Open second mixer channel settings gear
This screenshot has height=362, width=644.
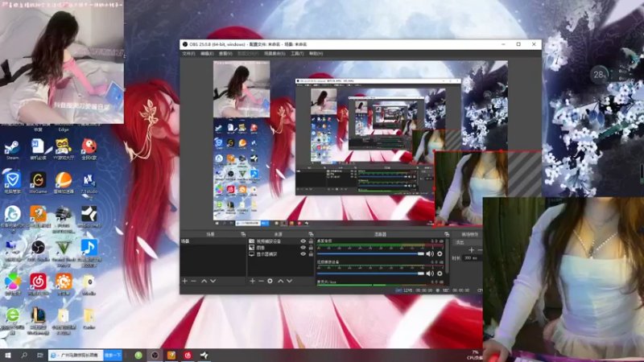click(440, 274)
